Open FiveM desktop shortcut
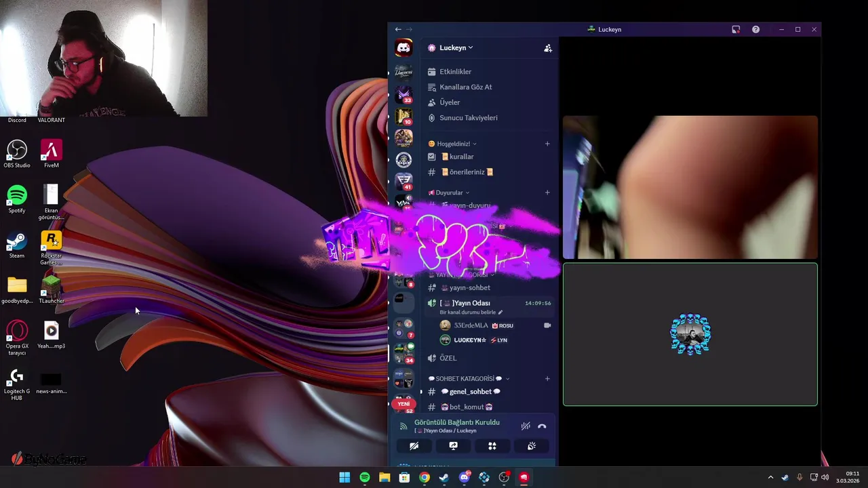The width and height of the screenshot is (868, 488). click(x=52, y=154)
